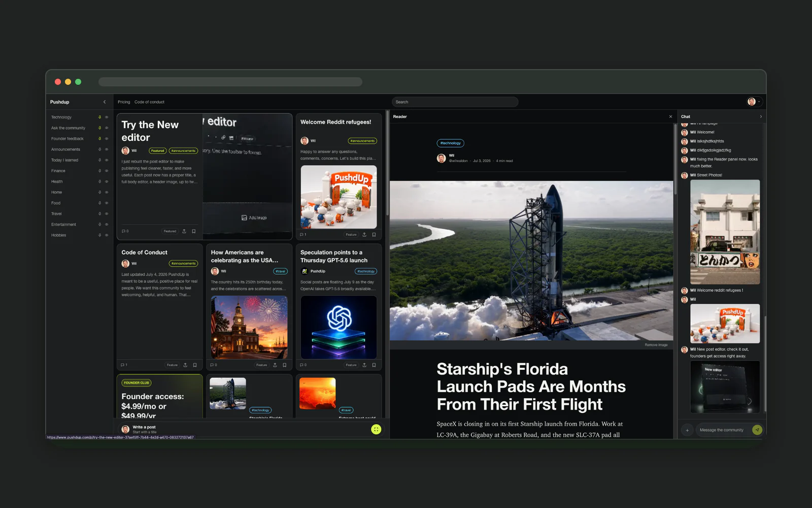Feature the Code of Conduct post
812x508 pixels.
pyautogui.click(x=172, y=365)
